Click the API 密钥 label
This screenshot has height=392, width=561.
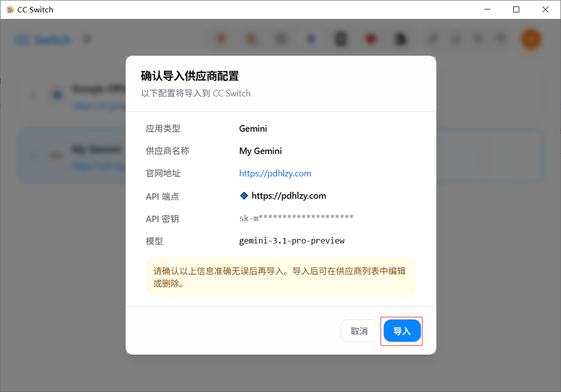click(162, 219)
